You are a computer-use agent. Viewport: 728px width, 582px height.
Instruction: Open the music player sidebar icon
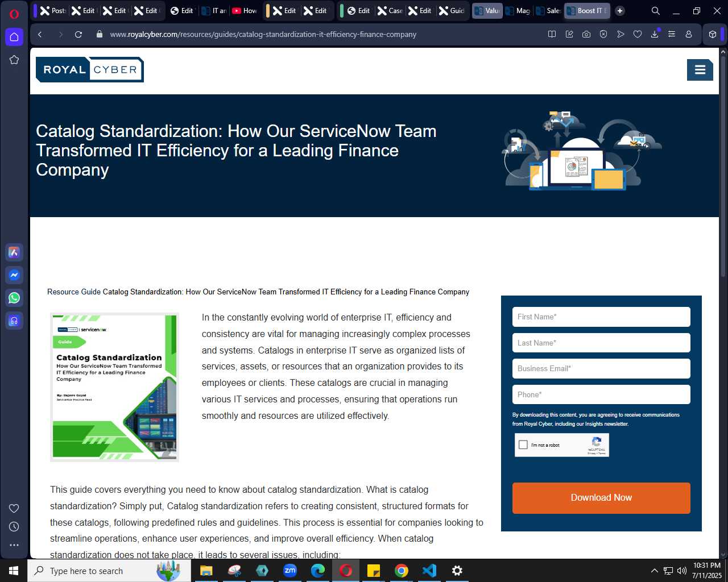[x=14, y=321]
